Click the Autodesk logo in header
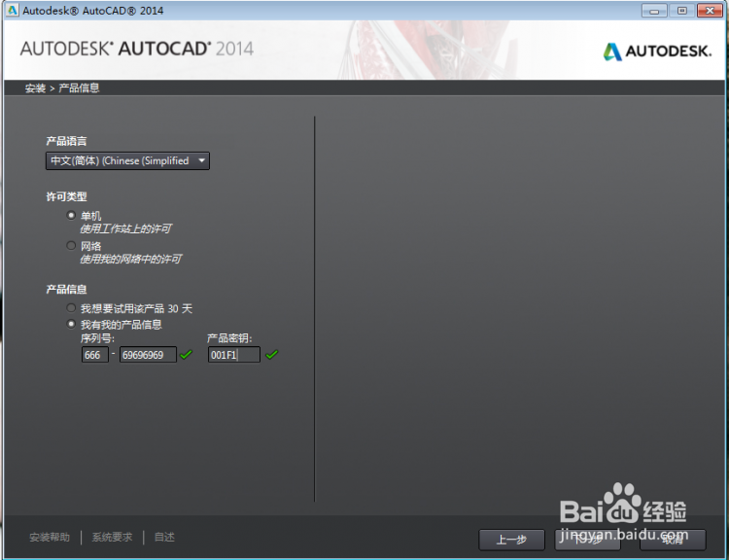Viewport: 729px width, 560px height. [x=657, y=52]
